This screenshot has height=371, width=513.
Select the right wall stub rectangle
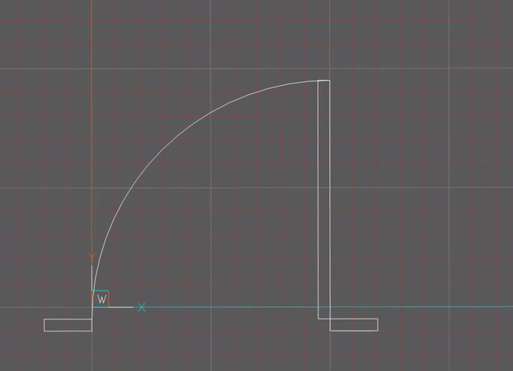point(354,325)
